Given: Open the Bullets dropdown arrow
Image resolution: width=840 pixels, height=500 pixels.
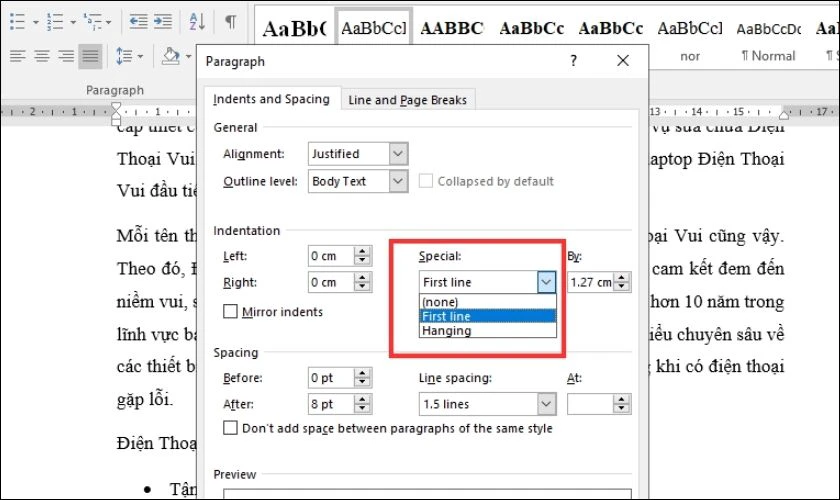Looking at the screenshot, I should pos(35,23).
